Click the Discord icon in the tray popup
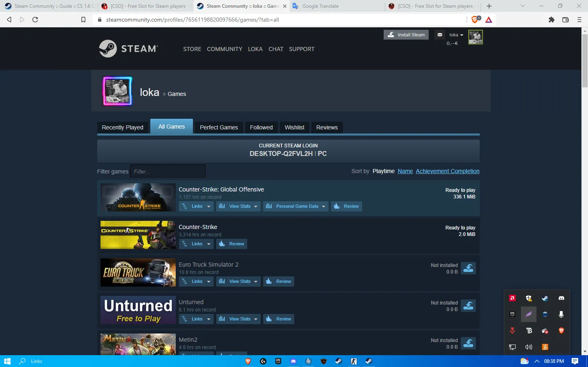Viewport: 588px width, 367px height. pos(561,298)
